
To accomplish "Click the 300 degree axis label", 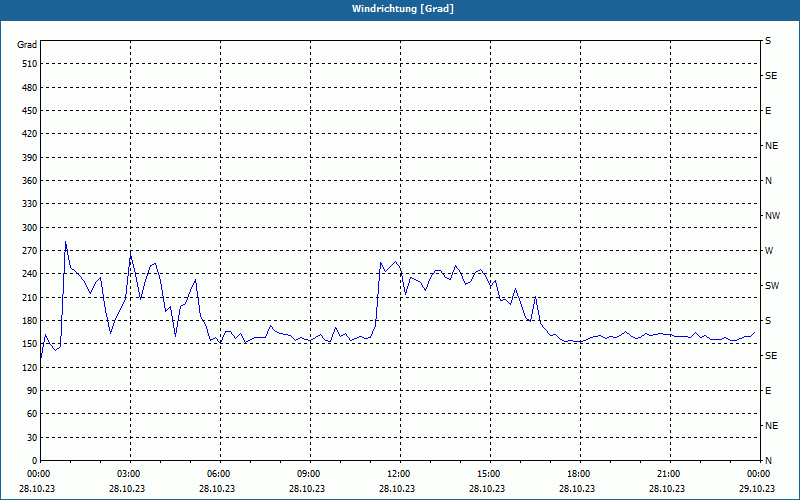I will 30,227.
